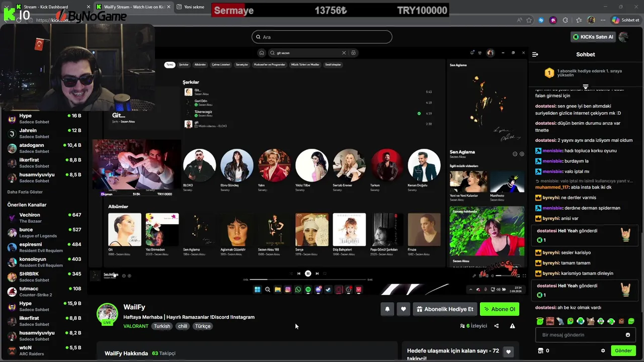Image resolution: width=644 pixels, height=362 pixels.
Task: Click the notification bell under the stream
Action: [387, 309]
